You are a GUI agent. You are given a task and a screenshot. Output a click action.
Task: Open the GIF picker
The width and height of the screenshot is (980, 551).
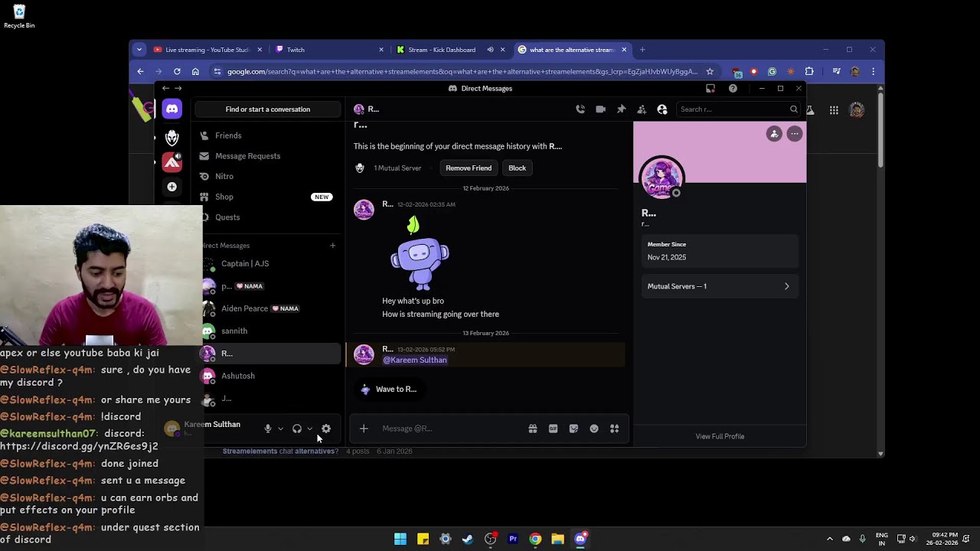pos(553,429)
